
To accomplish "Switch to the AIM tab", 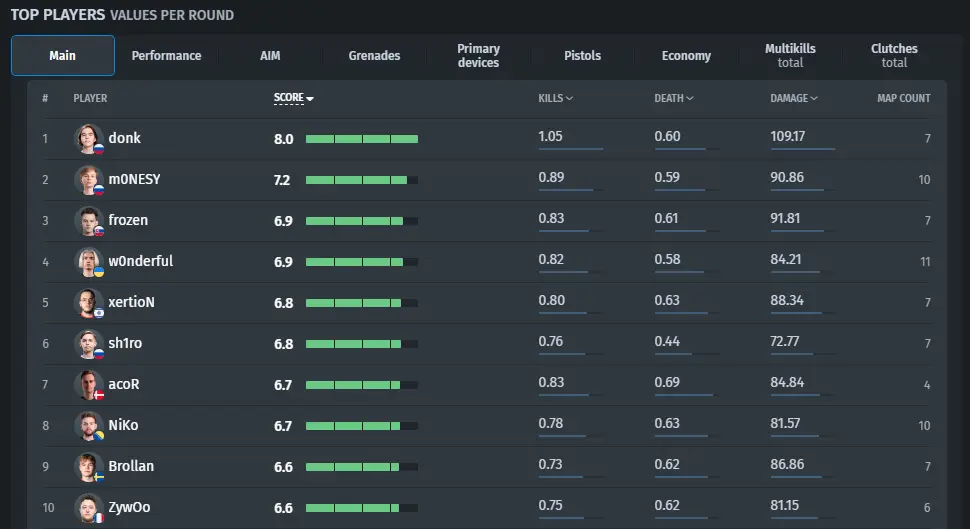I will [x=270, y=56].
